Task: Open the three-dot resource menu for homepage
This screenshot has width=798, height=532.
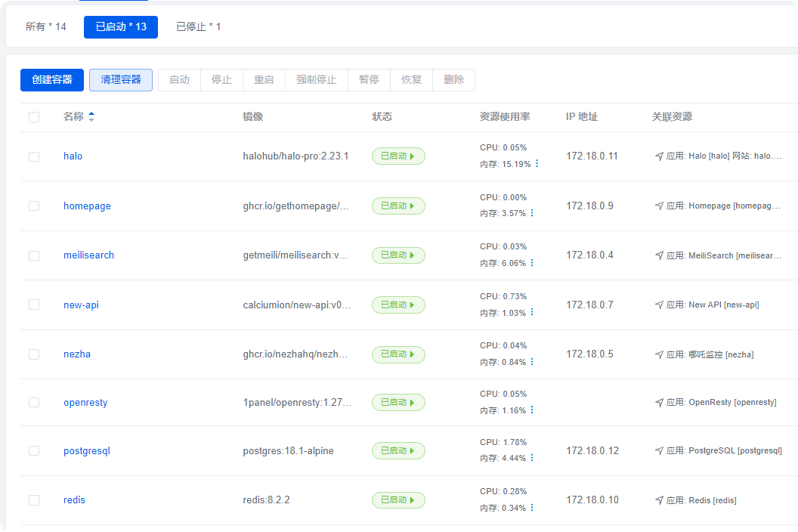Action: tap(532, 213)
